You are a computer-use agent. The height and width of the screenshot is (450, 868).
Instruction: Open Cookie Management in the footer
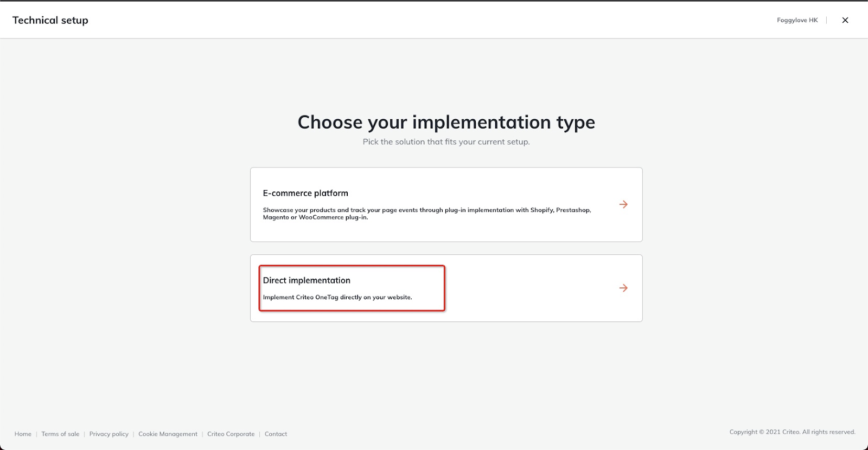pos(168,434)
